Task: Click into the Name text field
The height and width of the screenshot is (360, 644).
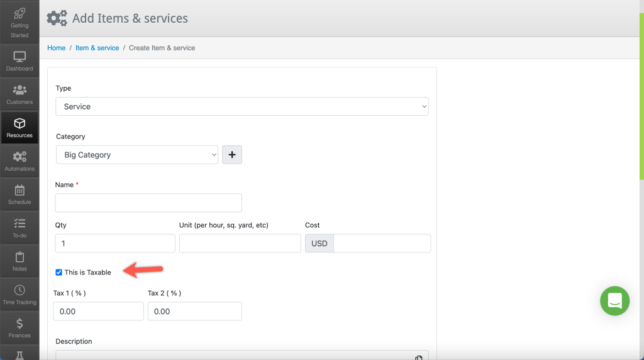Action: 148,203
